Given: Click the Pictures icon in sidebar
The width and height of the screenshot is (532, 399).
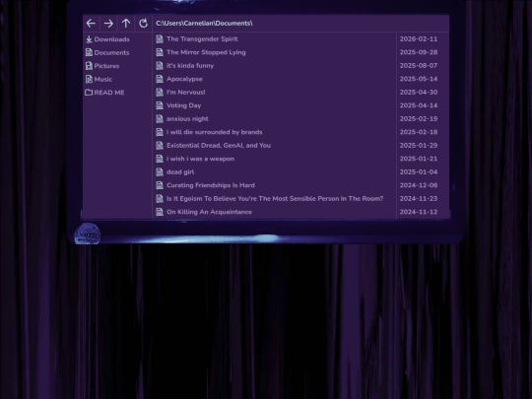Looking at the screenshot, I should tap(89, 66).
